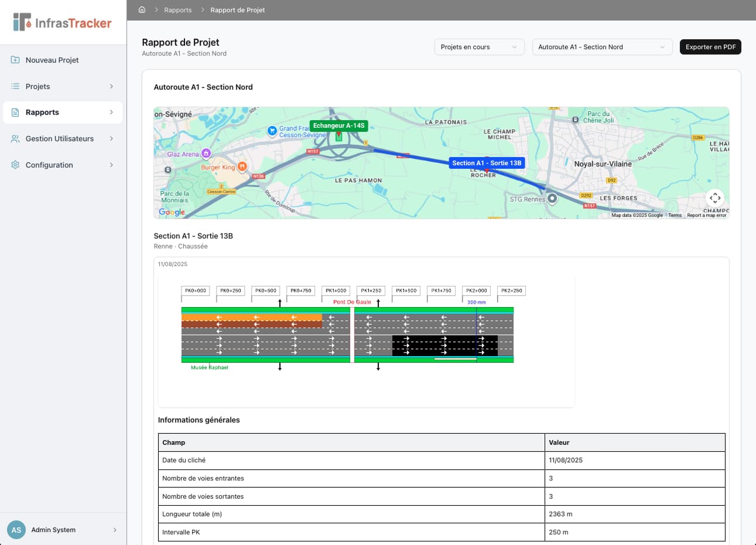Open the Autoroute A1 - Section Nord selector
The height and width of the screenshot is (545, 756).
[x=601, y=47]
